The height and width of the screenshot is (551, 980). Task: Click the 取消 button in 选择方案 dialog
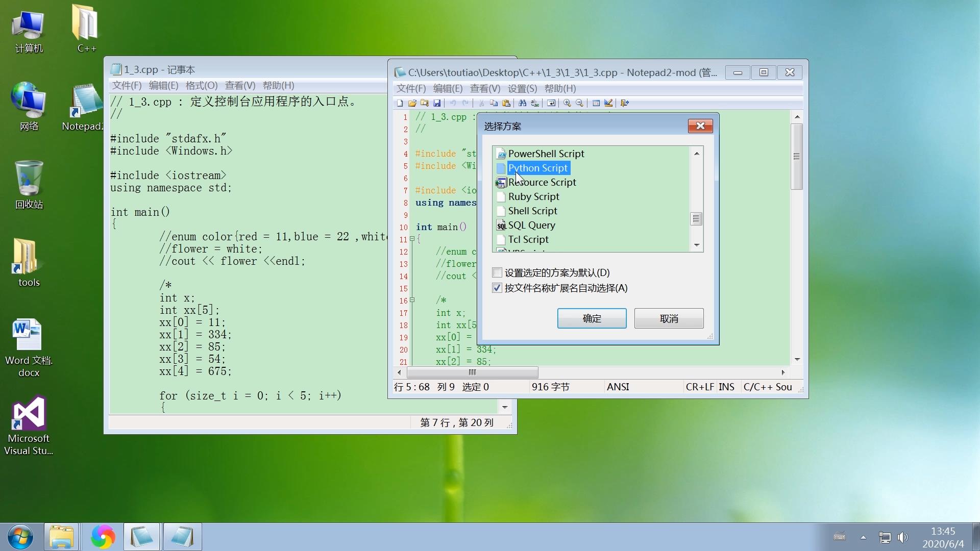point(669,318)
